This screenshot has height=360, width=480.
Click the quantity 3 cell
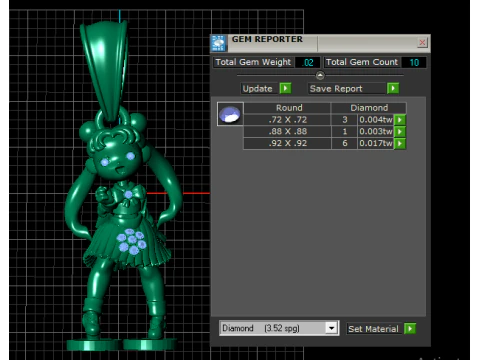click(x=345, y=120)
